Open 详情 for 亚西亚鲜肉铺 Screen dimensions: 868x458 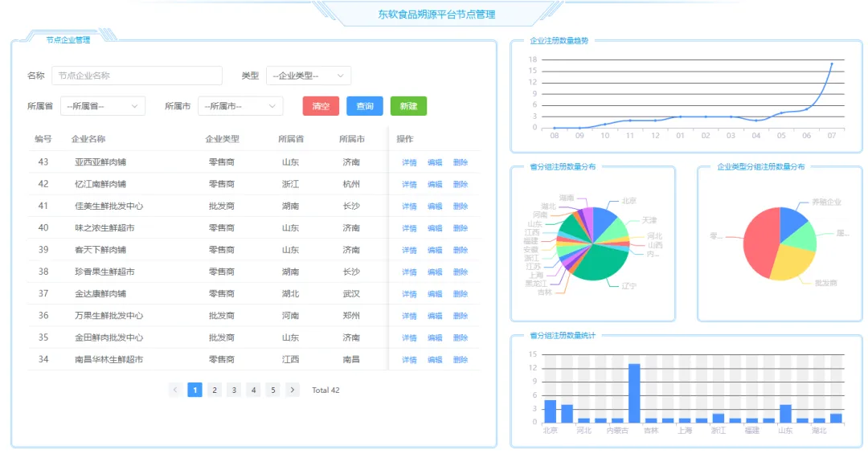[409, 162]
